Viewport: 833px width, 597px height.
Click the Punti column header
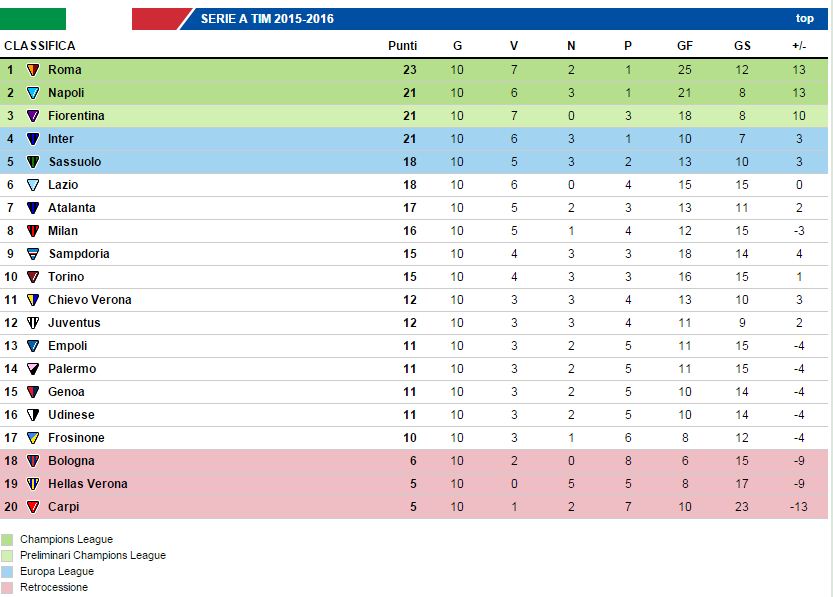402,46
